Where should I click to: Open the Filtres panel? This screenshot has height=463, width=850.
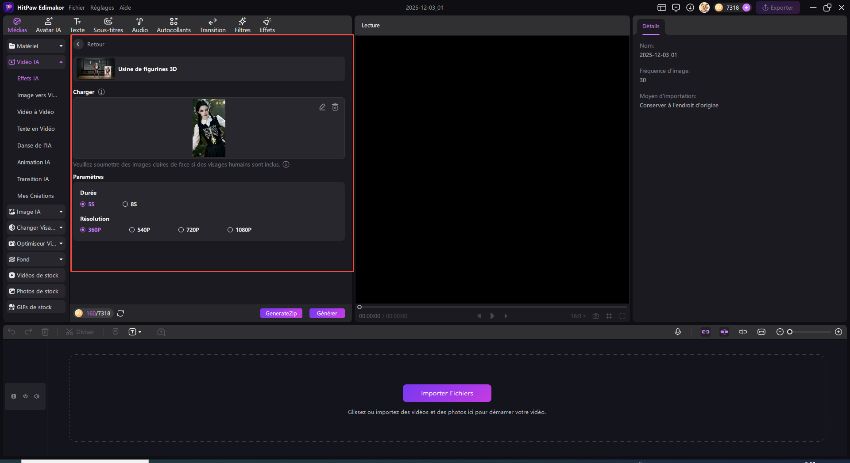(x=241, y=24)
